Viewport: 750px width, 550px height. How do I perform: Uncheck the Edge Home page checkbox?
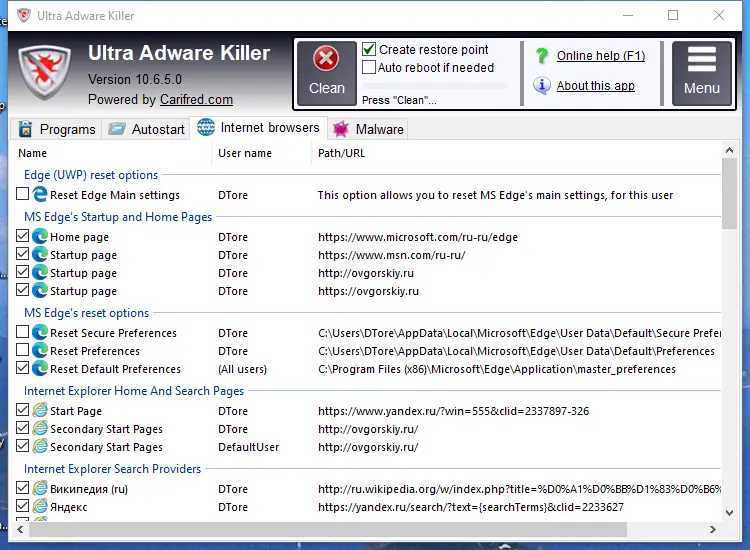(22, 236)
